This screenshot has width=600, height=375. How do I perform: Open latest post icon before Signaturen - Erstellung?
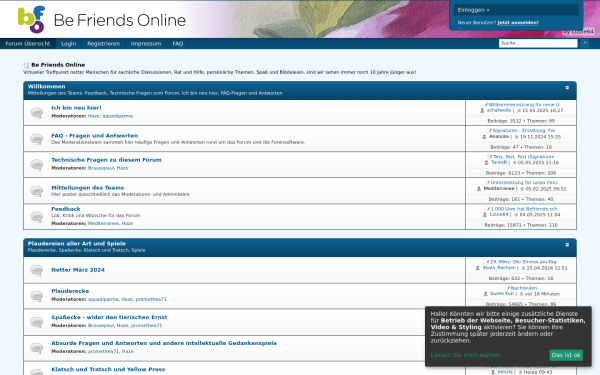pyautogui.click(x=489, y=130)
